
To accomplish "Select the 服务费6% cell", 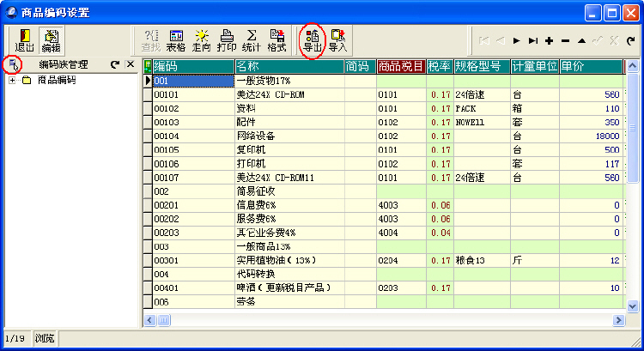I will pos(289,219).
